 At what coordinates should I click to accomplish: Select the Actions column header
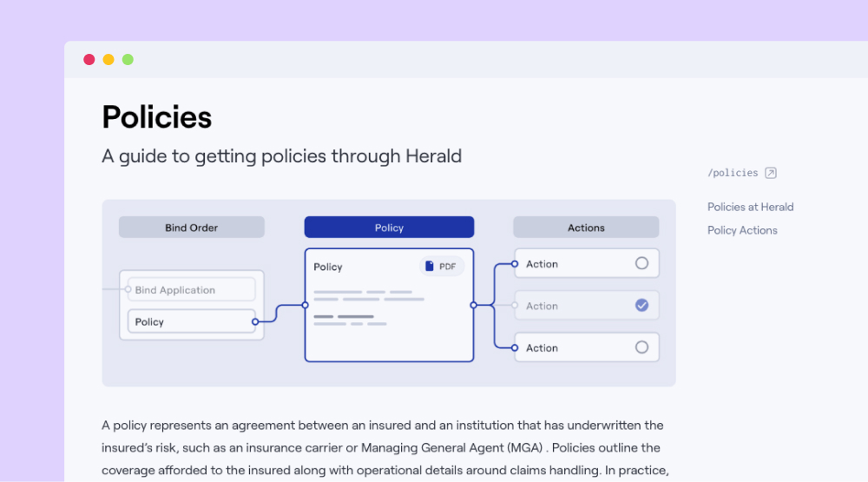point(586,228)
